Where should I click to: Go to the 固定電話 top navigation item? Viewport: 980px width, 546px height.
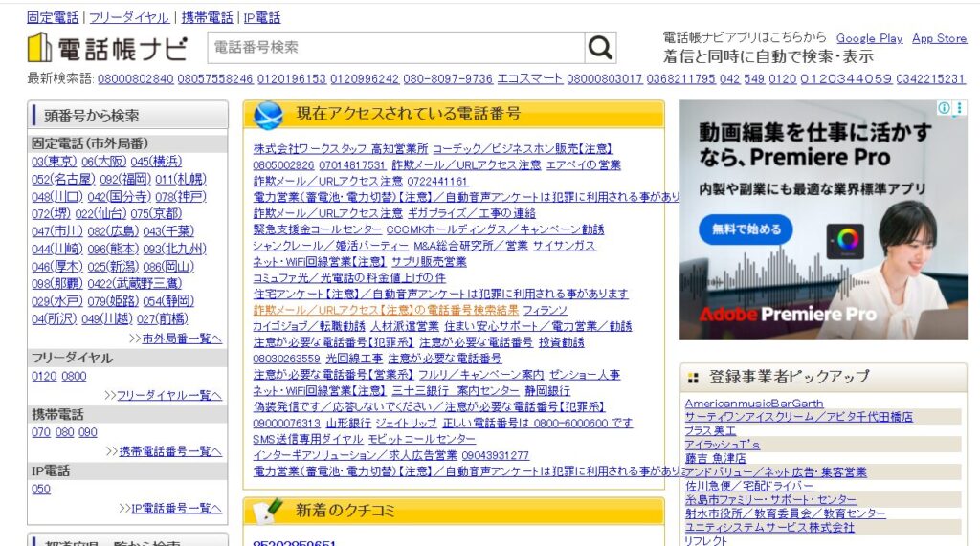pyautogui.click(x=54, y=18)
